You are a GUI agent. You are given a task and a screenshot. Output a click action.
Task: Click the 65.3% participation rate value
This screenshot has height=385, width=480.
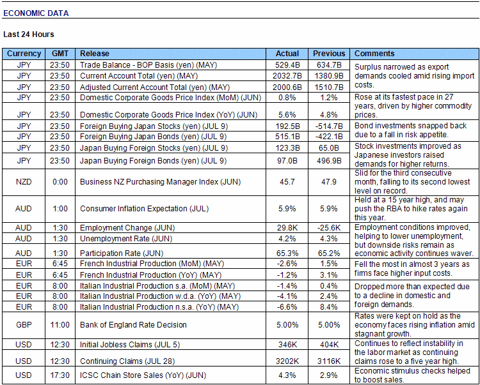point(287,253)
